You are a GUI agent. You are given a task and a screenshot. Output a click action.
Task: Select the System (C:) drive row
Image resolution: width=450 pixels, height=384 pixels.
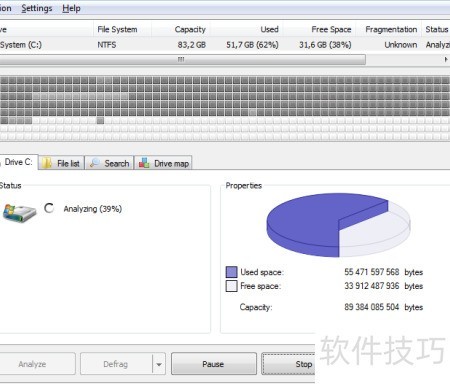pyautogui.click(x=225, y=45)
